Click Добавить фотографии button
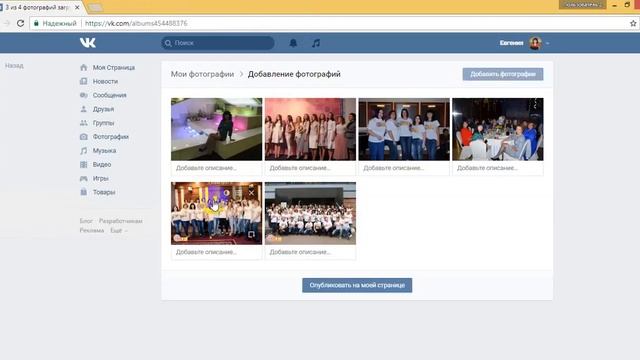The width and height of the screenshot is (640, 360). (x=503, y=74)
